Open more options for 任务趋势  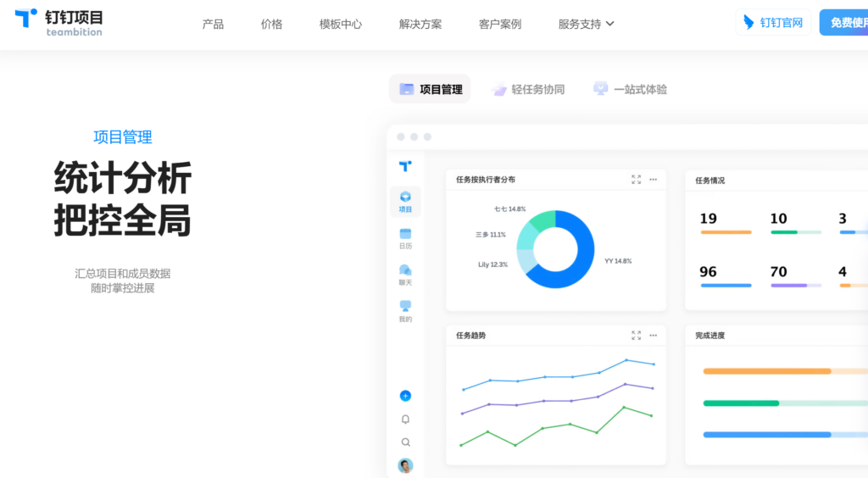[654, 336]
